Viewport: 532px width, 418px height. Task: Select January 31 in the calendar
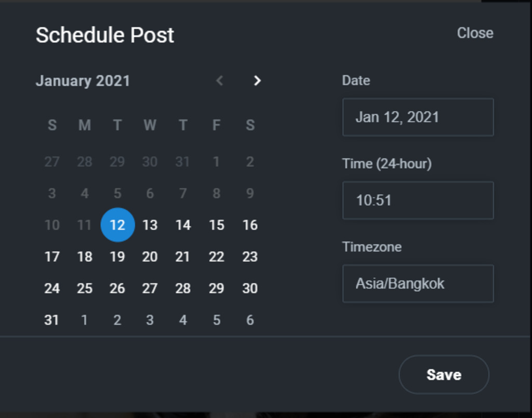pos(51,320)
